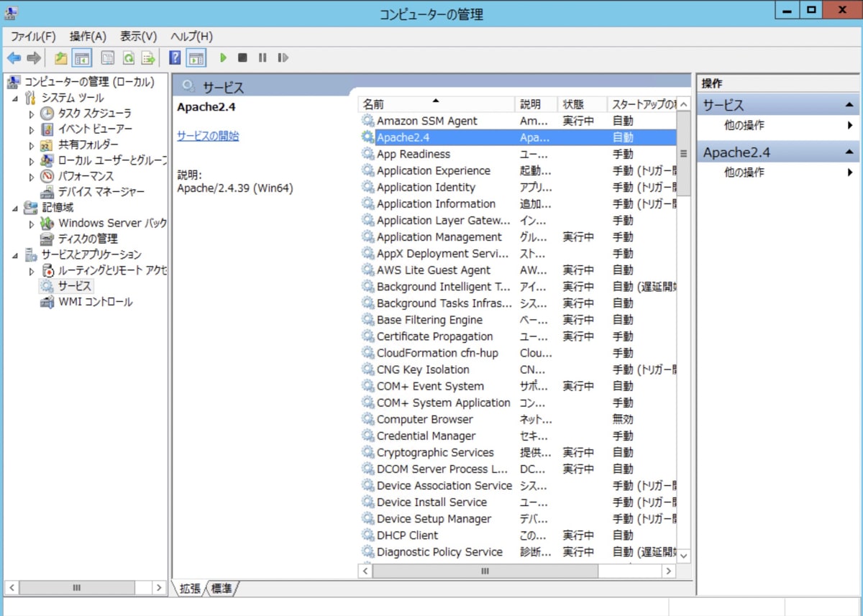Click the Stop service square icon
863x616 pixels.
point(242,58)
